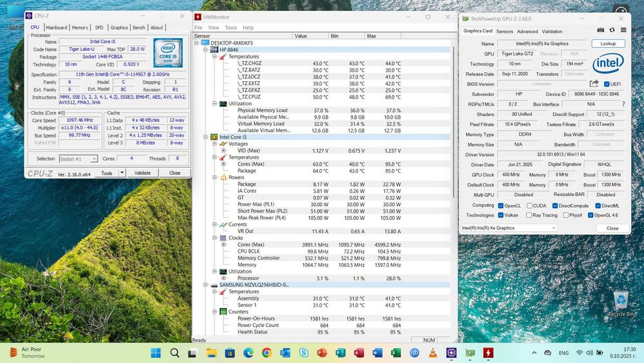Open the GPU-Z hamburger menu
This screenshot has height=363, width=644.
(623, 30)
